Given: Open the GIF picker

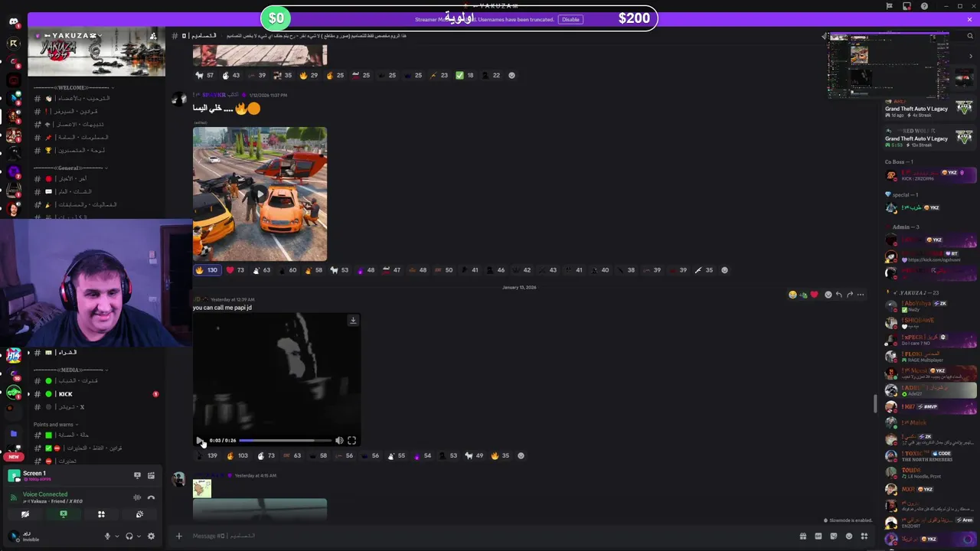Looking at the screenshot, I should click(818, 536).
